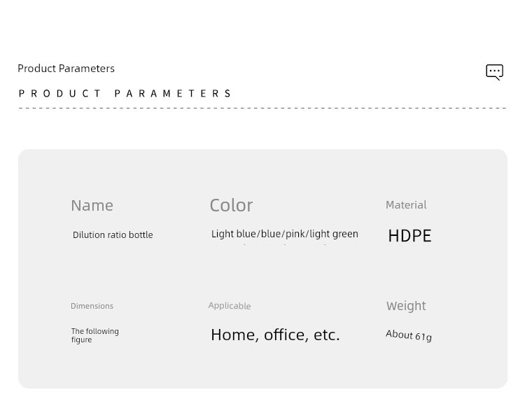
Task: Click the dashed divider line under the title
Action: [262, 108]
